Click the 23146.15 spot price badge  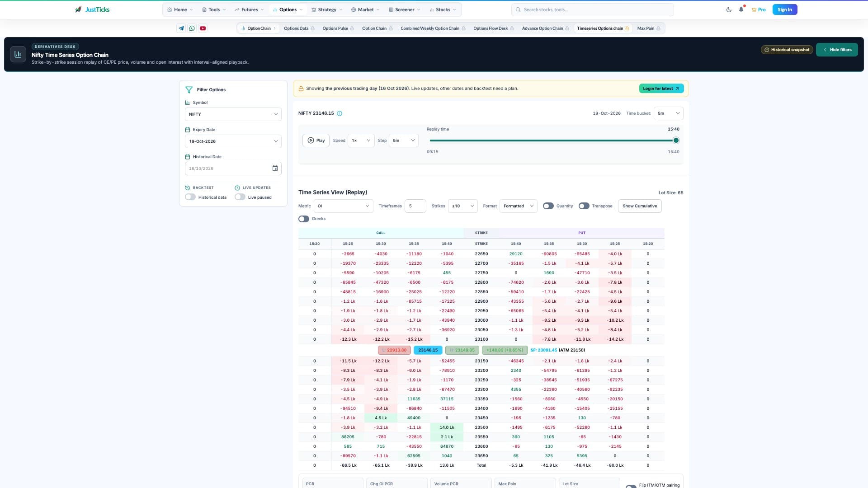click(428, 350)
